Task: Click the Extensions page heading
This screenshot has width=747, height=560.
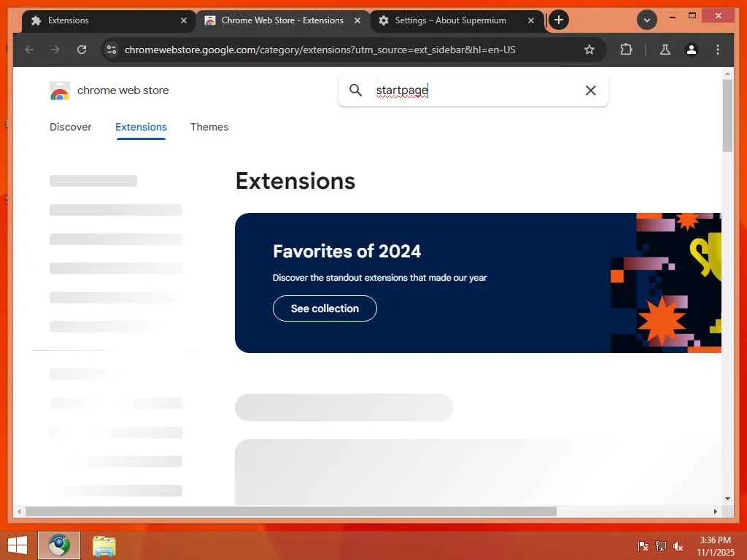Action: point(295,181)
